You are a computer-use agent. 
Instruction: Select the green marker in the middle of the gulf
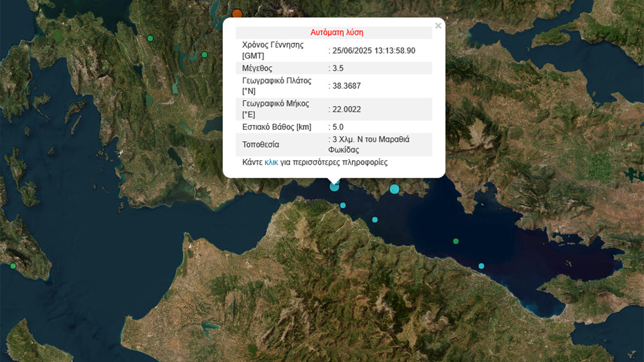coord(456,241)
